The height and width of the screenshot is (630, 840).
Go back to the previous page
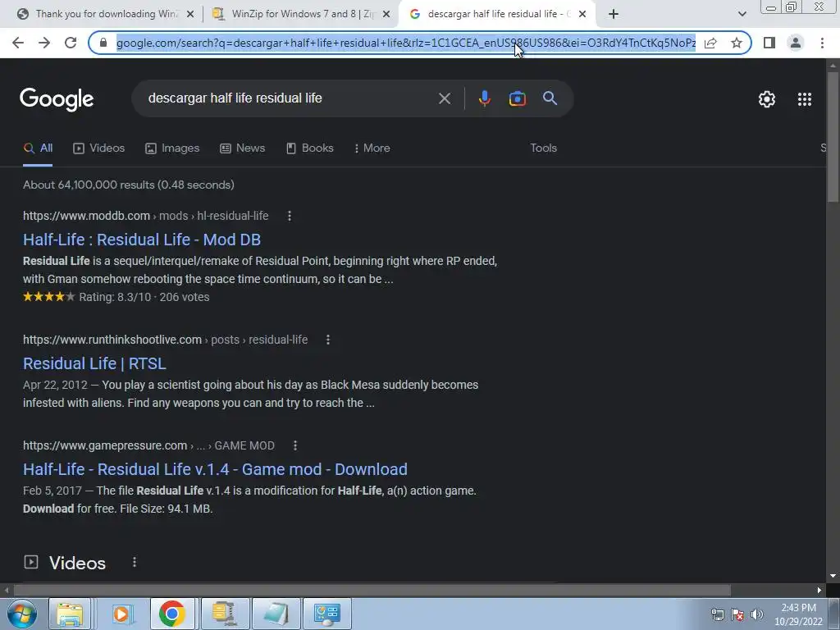(18, 43)
